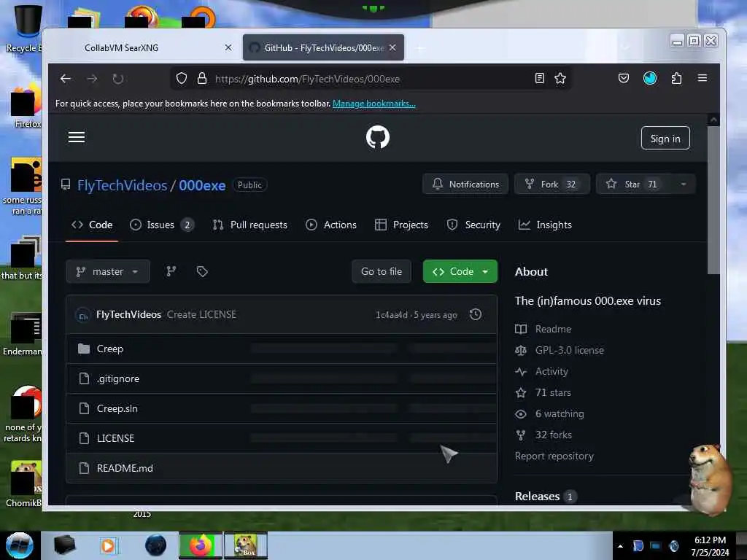View tags via the tag icon
Viewport: 747px width, 560px height.
pos(202,271)
